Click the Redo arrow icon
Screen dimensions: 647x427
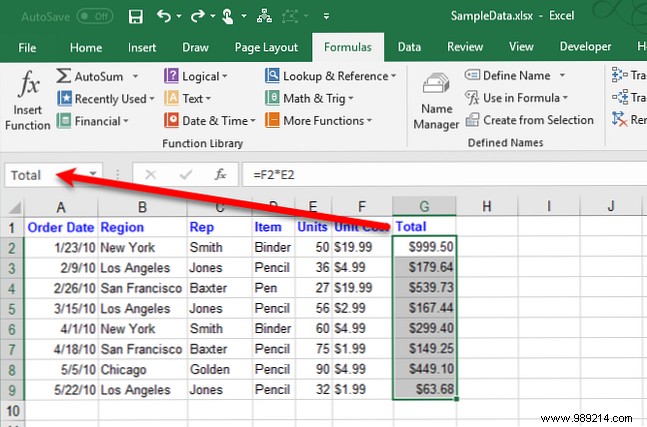(198, 17)
